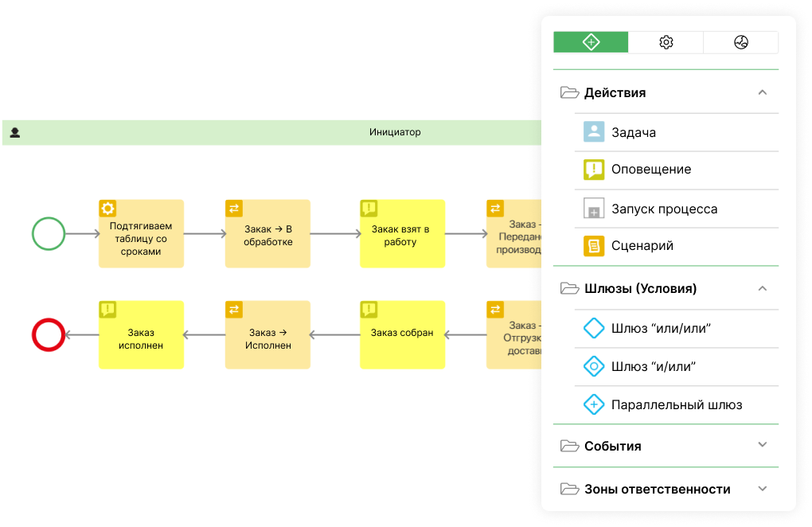
Task: Click swap icon on Заказ → Исполнен
Action: 234,310
